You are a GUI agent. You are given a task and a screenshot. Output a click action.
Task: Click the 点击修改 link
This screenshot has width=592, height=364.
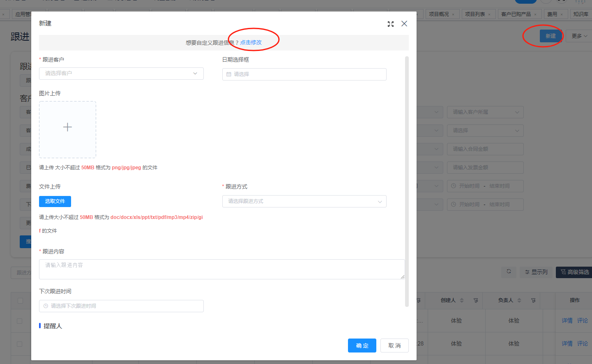pyautogui.click(x=251, y=42)
